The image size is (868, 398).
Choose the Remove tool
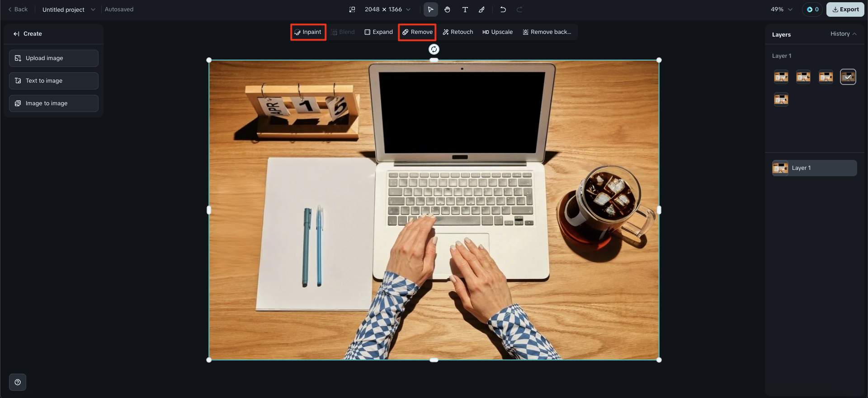pos(417,32)
